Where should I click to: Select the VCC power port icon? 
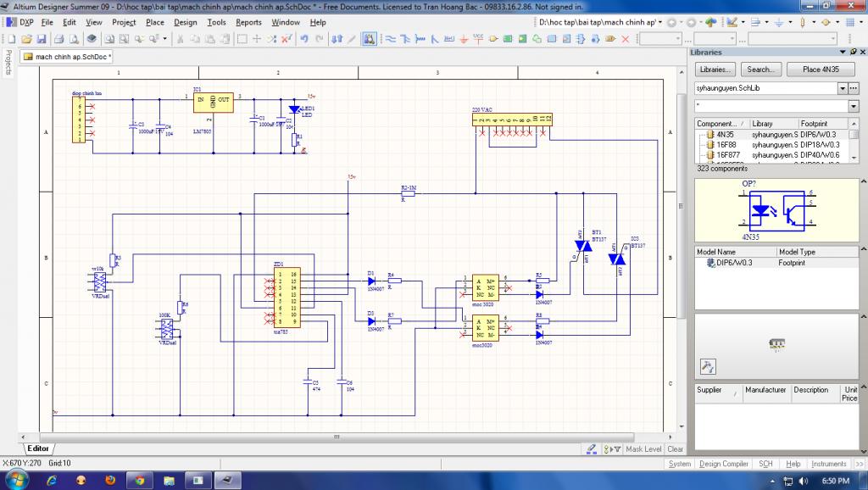tap(477, 39)
